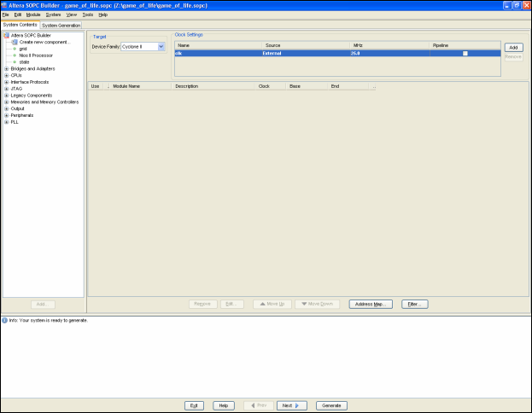Open the Device Family dropdown
The width and height of the screenshot is (532, 413).
(x=161, y=47)
